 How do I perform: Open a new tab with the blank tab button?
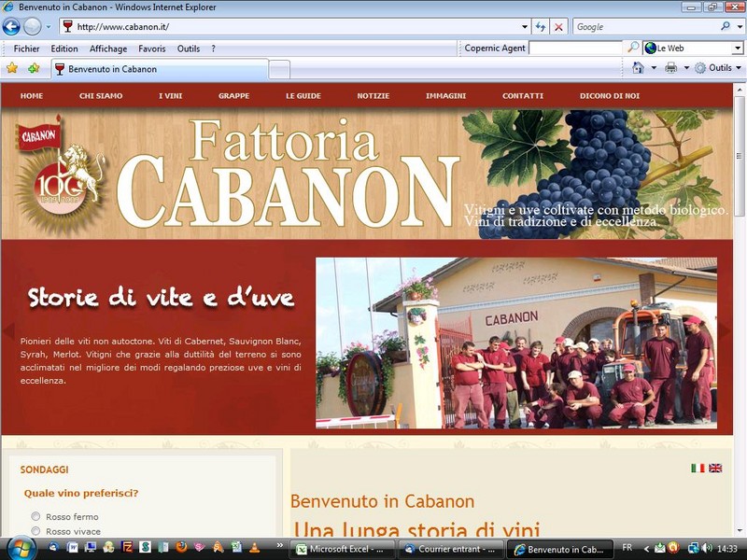[x=279, y=69]
